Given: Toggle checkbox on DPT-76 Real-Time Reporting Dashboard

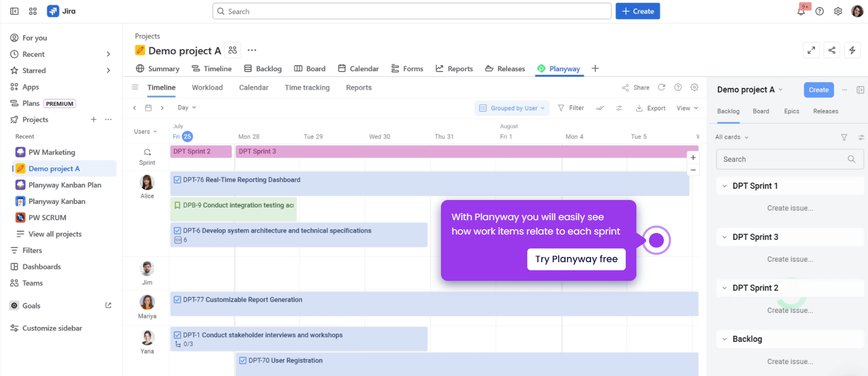Looking at the screenshot, I should click(x=177, y=180).
